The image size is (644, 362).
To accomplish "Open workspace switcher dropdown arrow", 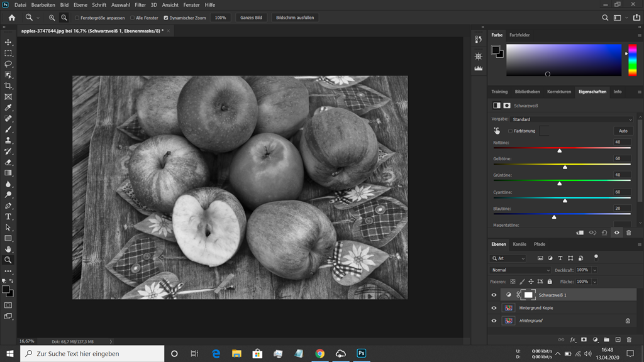I will tap(626, 18).
